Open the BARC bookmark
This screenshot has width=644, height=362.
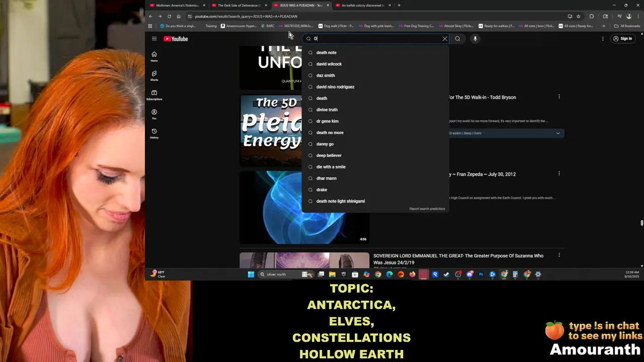[268, 26]
